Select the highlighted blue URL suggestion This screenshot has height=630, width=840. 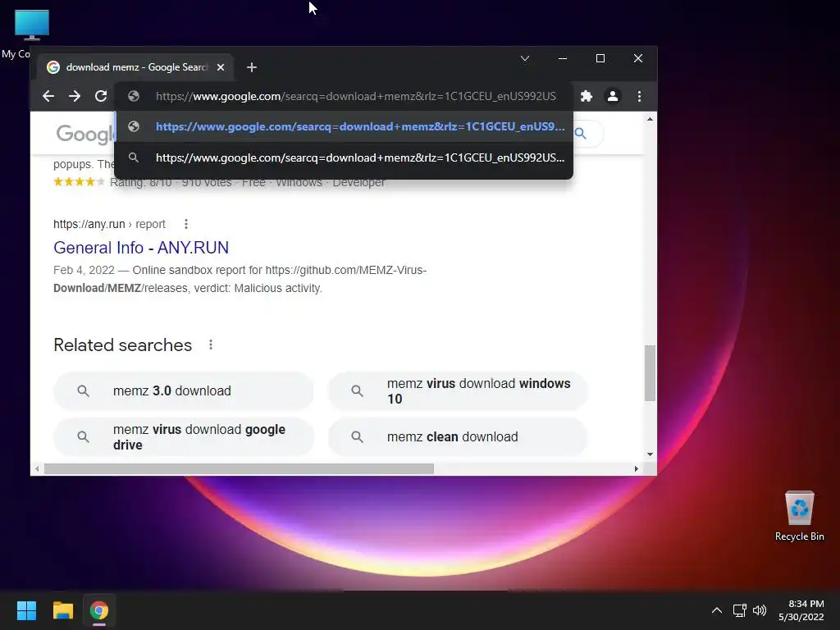344,127
